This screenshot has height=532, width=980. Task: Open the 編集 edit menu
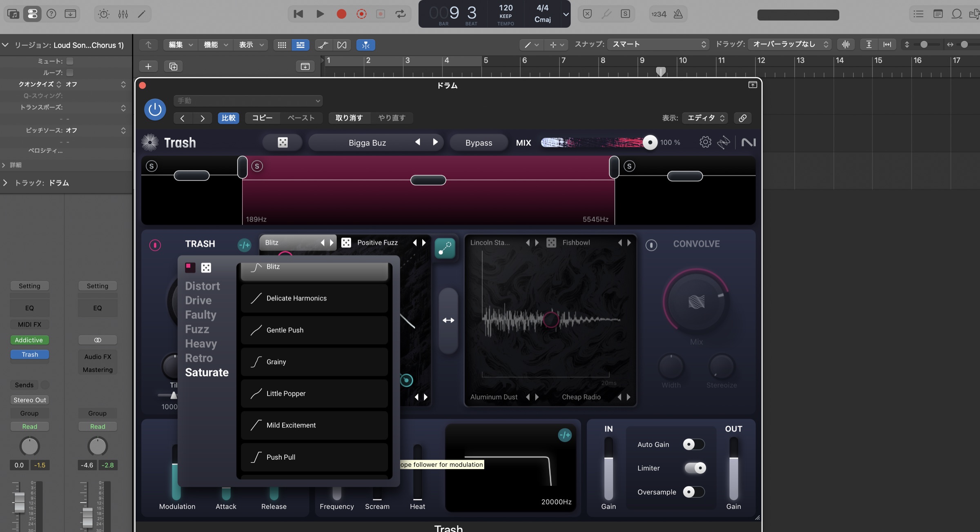click(180, 45)
